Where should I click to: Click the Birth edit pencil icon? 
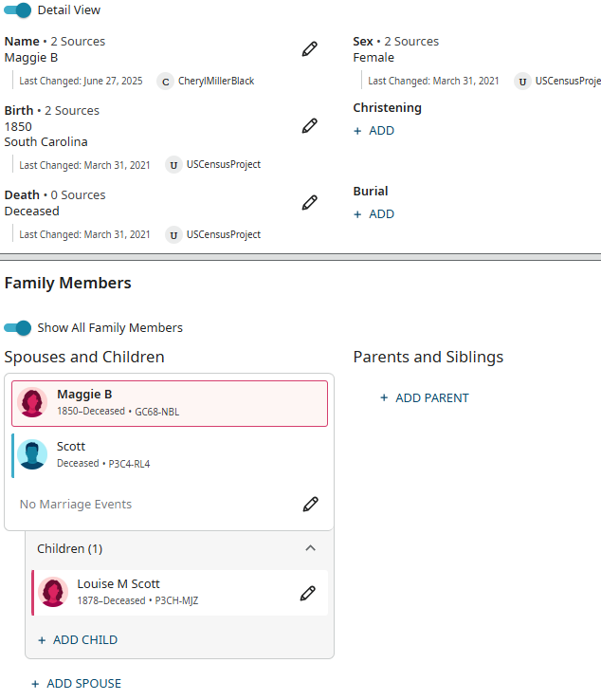[x=309, y=125]
